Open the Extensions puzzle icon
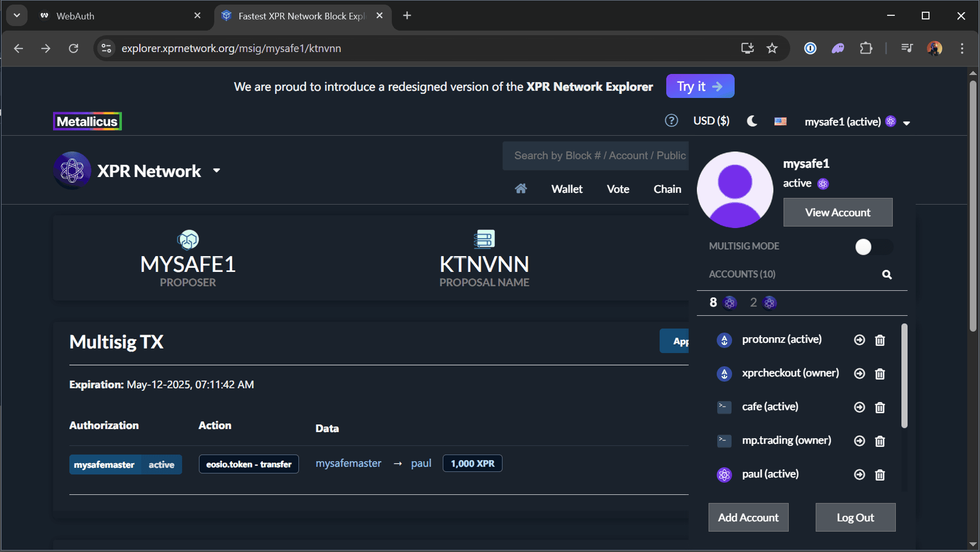This screenshot has width=980, height=552. [866, 48]
